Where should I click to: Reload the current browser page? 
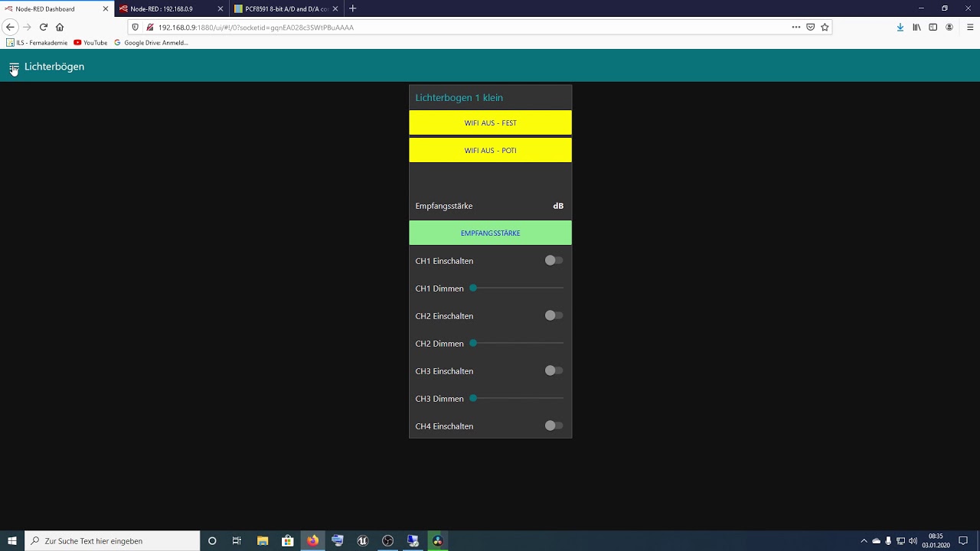(44, 27)
